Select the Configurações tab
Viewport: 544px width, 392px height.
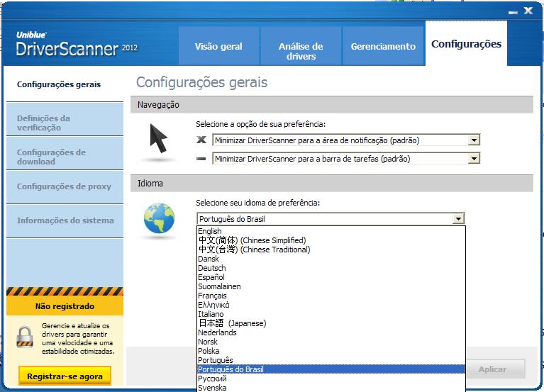point(466,44)
